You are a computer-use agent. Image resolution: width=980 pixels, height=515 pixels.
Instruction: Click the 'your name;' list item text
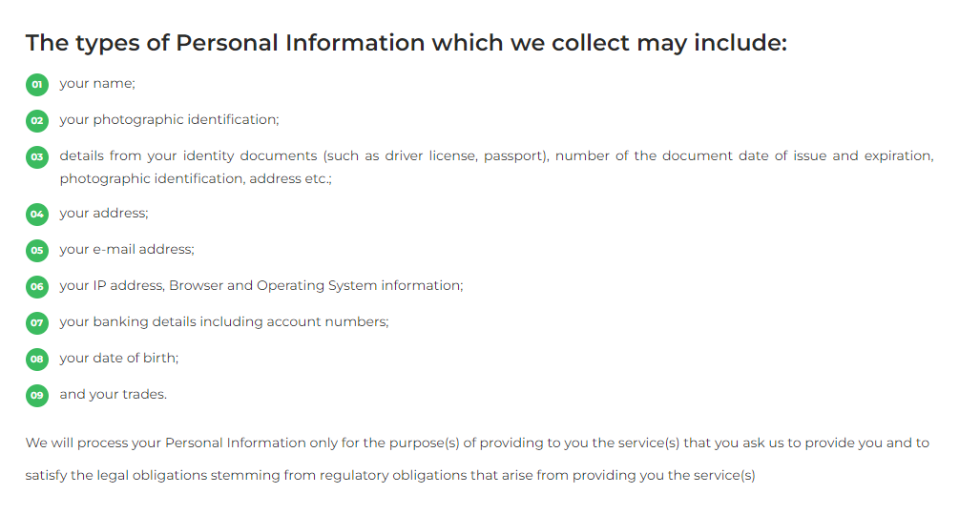(97, 84)
